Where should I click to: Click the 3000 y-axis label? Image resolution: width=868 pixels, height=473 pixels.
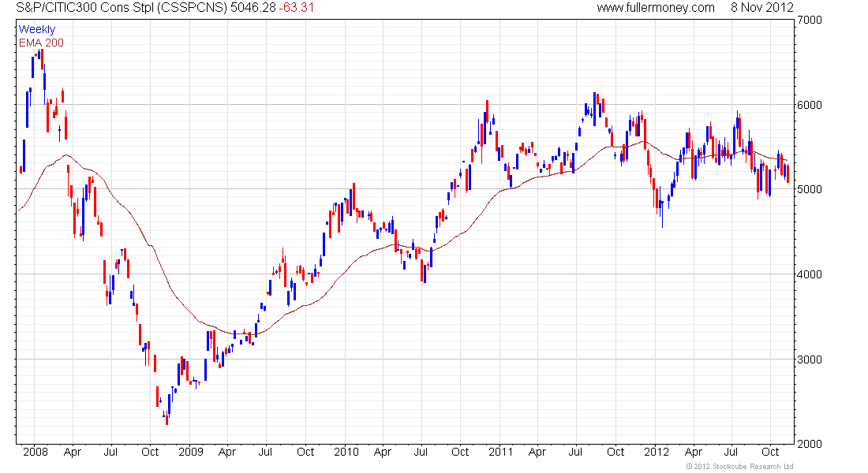click(810, 359)
